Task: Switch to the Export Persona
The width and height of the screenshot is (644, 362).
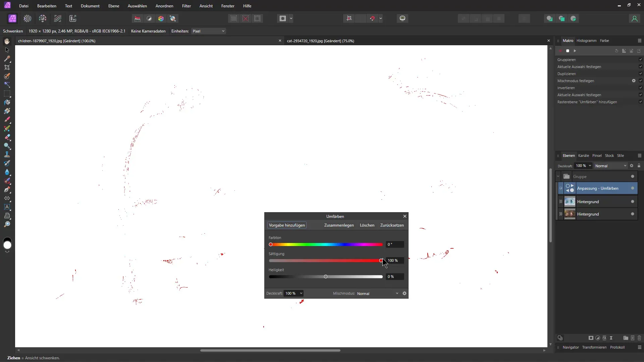Action: [73, 18]
